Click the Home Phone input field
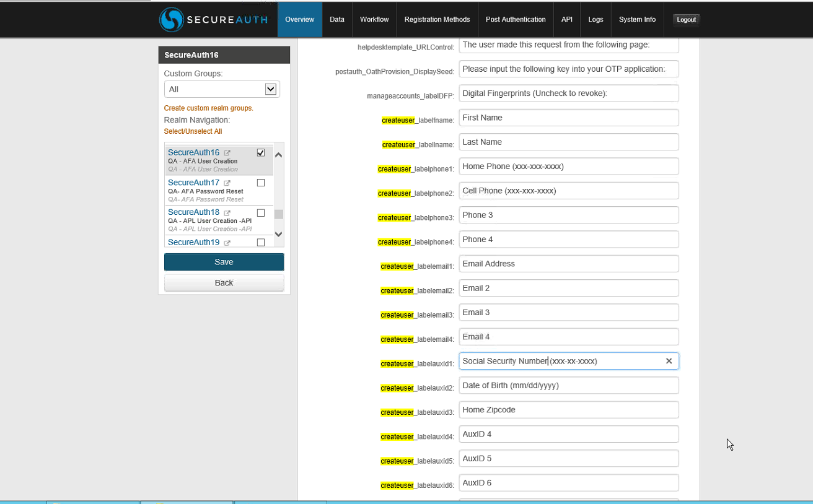Screen dimensions: 813x504 click(569, 167)
